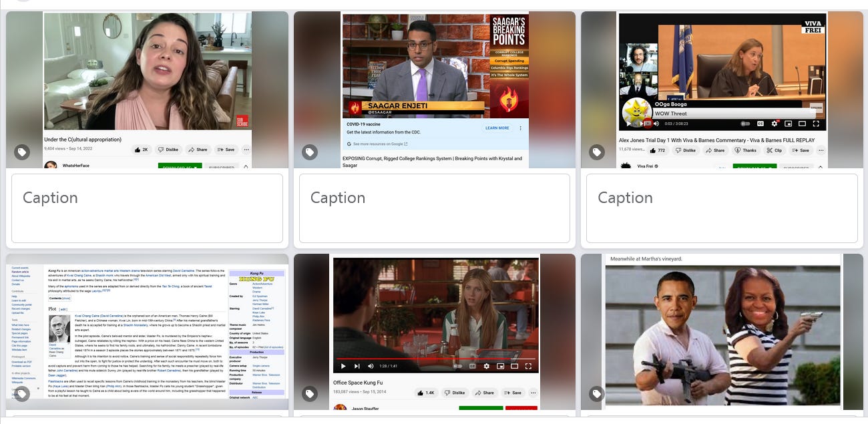Click Save button under Office Space Kung Fu

(x=512, y=393)
